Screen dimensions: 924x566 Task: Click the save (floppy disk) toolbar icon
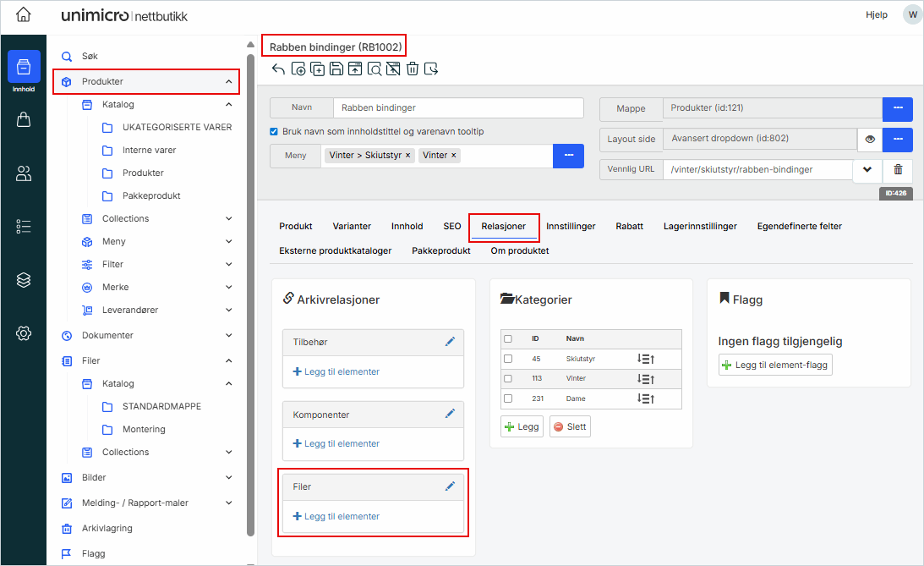(336, 69)
